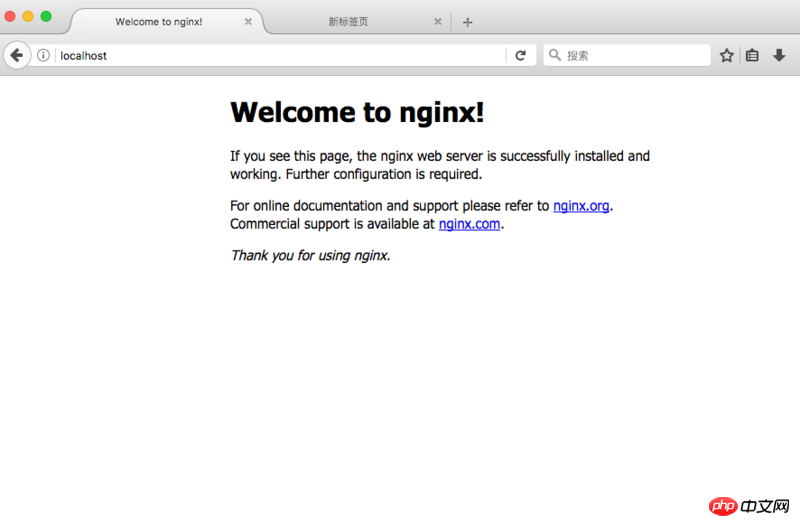Viewport: 800px width, 526px height.
Task: Go back using the back arrow button
Action: (17, 55)
